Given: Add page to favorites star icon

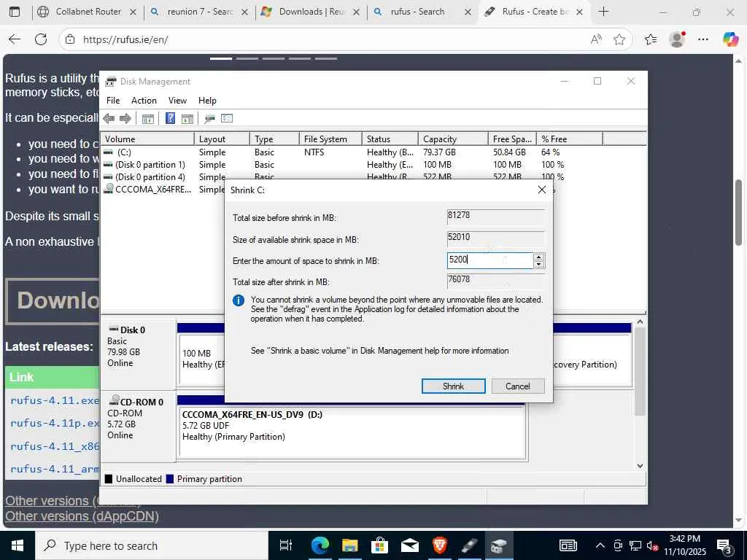Looking at the screenshot, I should point(619,39).
